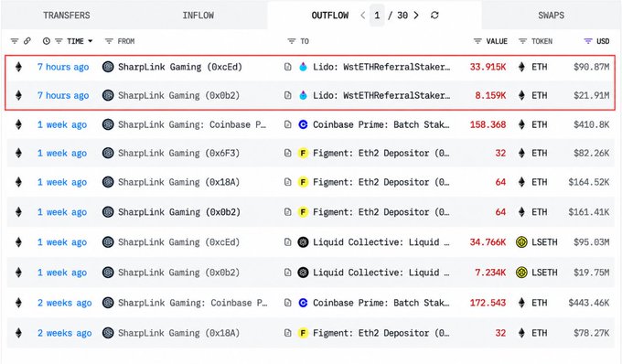Open the TOKEN column filter

pos(523,41)
